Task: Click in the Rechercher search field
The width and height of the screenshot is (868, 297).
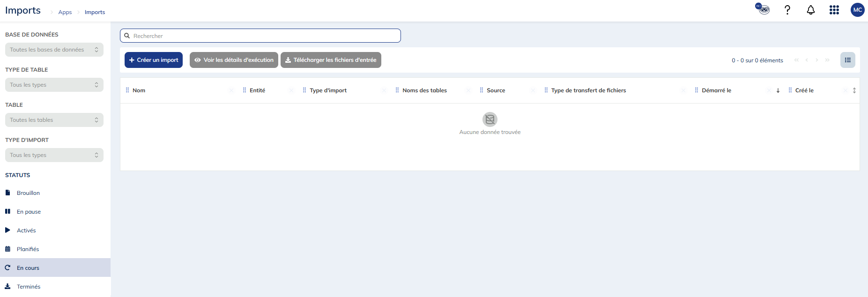Action: [260, 36]
